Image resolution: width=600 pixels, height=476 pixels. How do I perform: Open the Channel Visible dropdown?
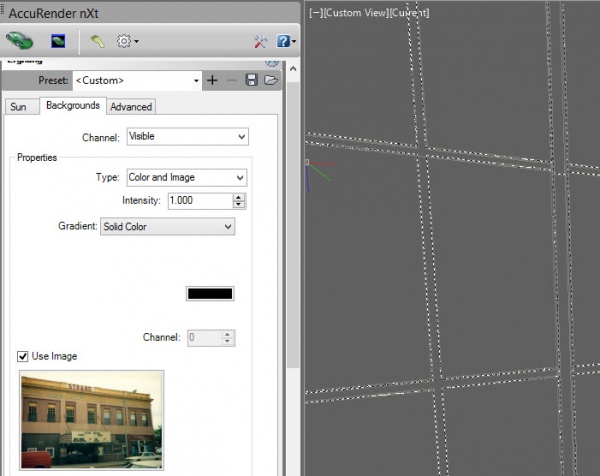[x=187, y=137]
